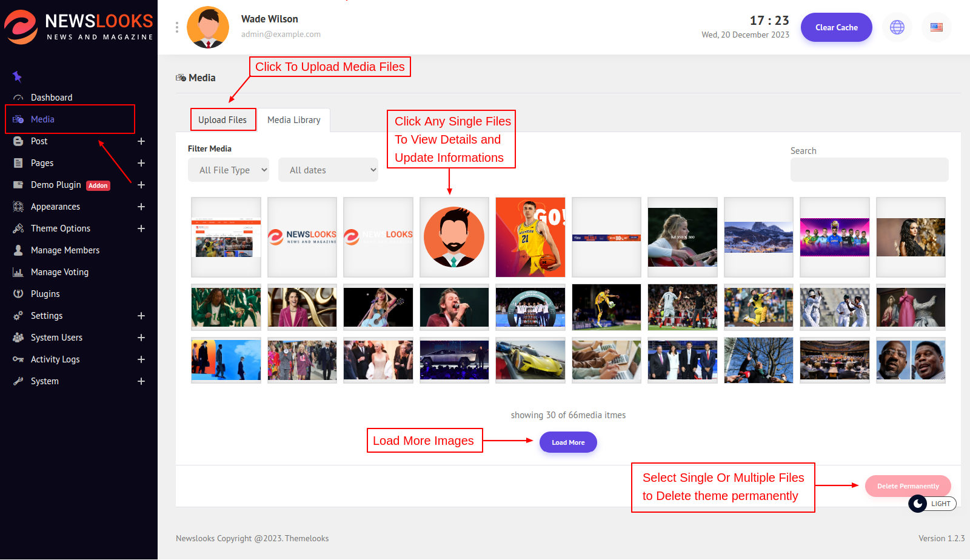
Task: Click the media Search input field
Action: pyautogui.click(x=869, y=170)
